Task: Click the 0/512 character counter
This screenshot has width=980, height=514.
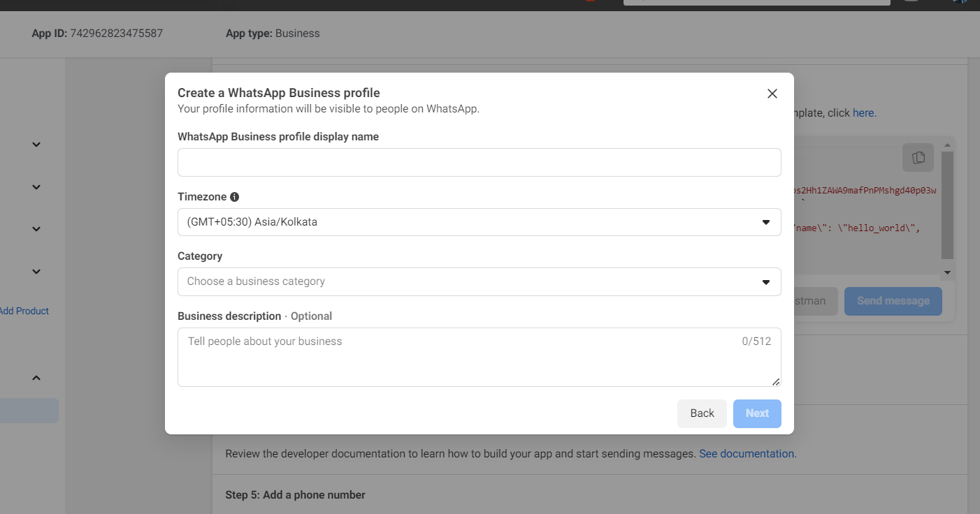Action: (x=756, y=342)
